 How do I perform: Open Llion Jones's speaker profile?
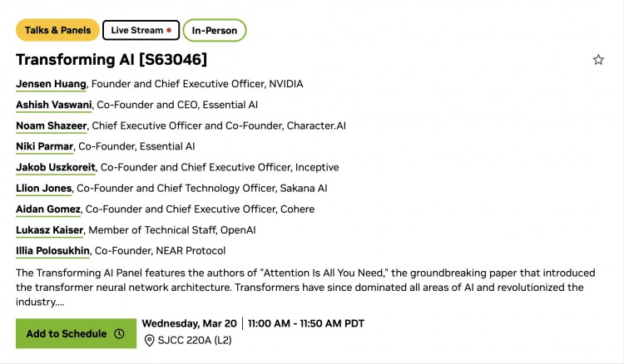coord(44,188)
